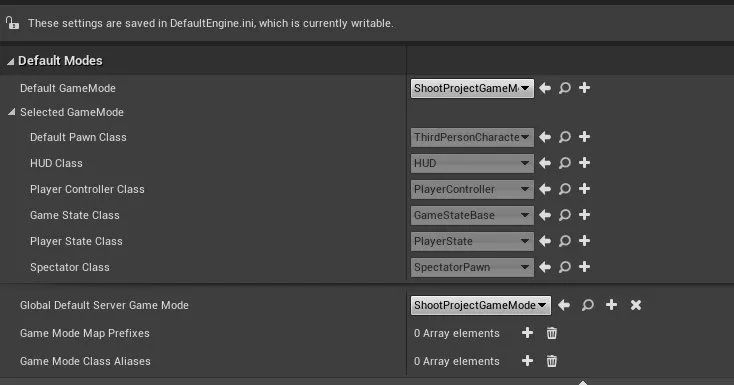
Task: Browse to Global Default Server Game Mode asset
Action: (x=587, y=305)
